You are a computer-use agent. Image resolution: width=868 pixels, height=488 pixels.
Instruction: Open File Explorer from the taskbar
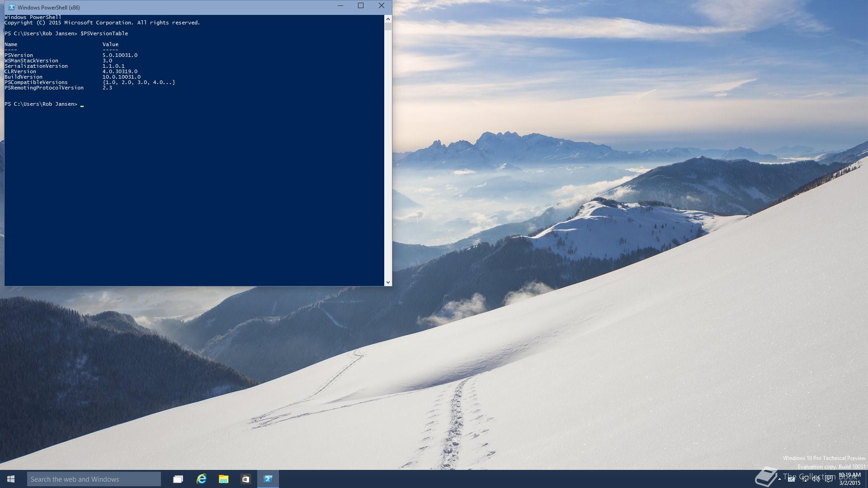[x=223, y=479]
